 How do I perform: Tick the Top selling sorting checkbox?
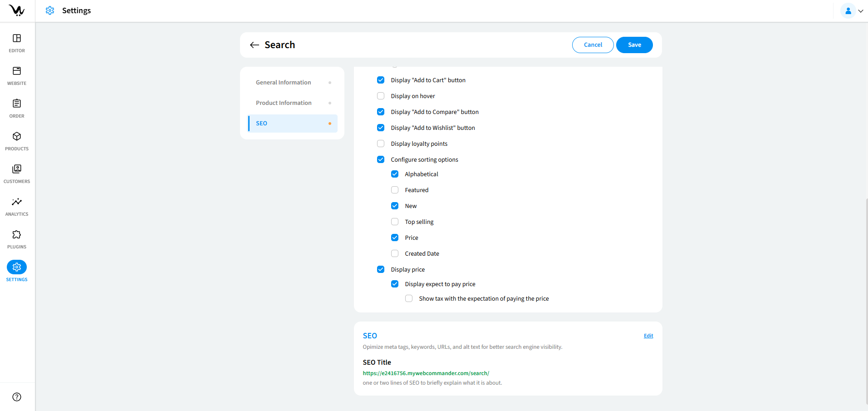coord(395,222)
